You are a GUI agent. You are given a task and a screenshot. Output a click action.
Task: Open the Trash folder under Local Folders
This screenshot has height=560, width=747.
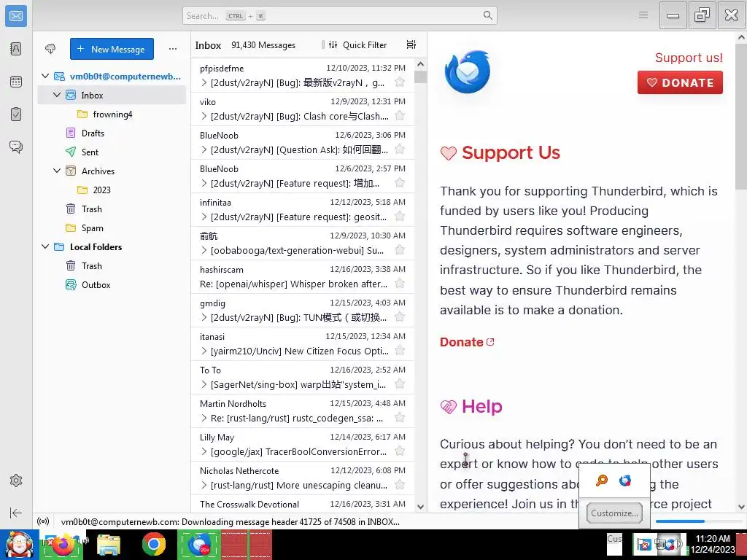pyautogui.click(x=112, y=265)
